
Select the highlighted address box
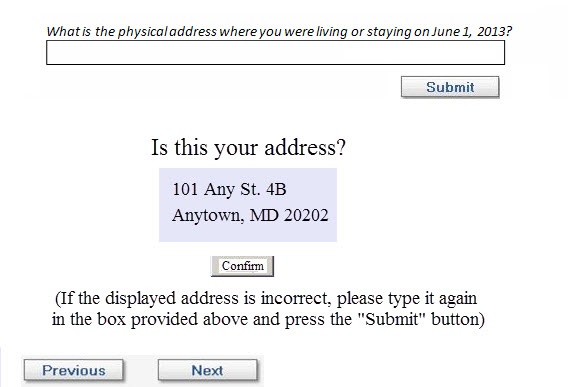[248, 205]
